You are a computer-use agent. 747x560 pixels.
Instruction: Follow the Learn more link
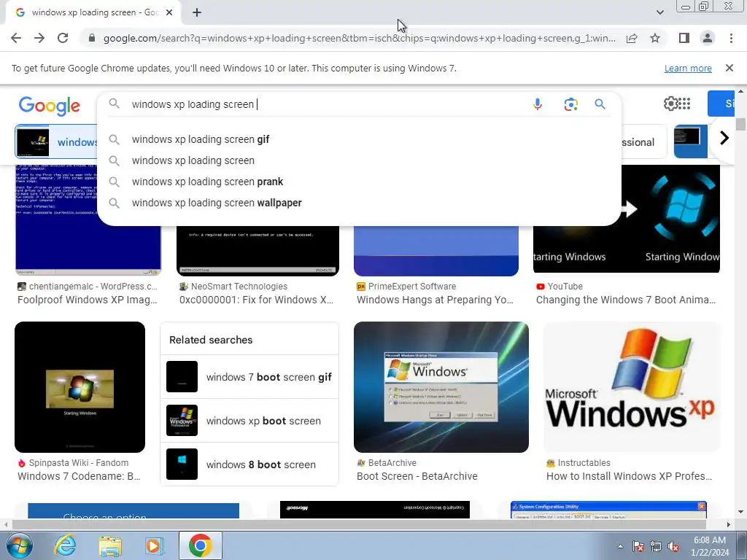[x=688, y=68]
